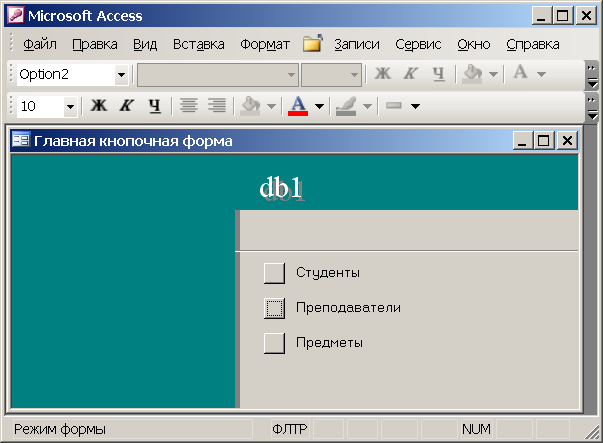
Task: Click the paint bucket fill icon in upper toolbar
Action: click(x=472, y=73)
